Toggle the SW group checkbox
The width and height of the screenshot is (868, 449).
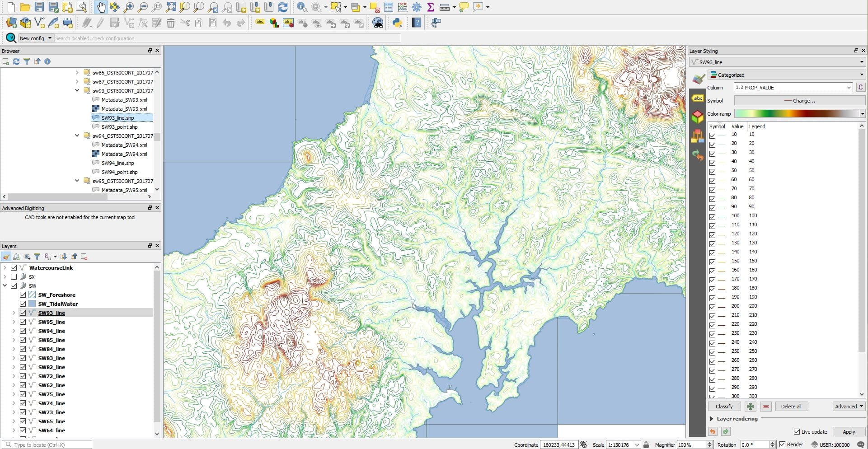[x=14, y=285]
